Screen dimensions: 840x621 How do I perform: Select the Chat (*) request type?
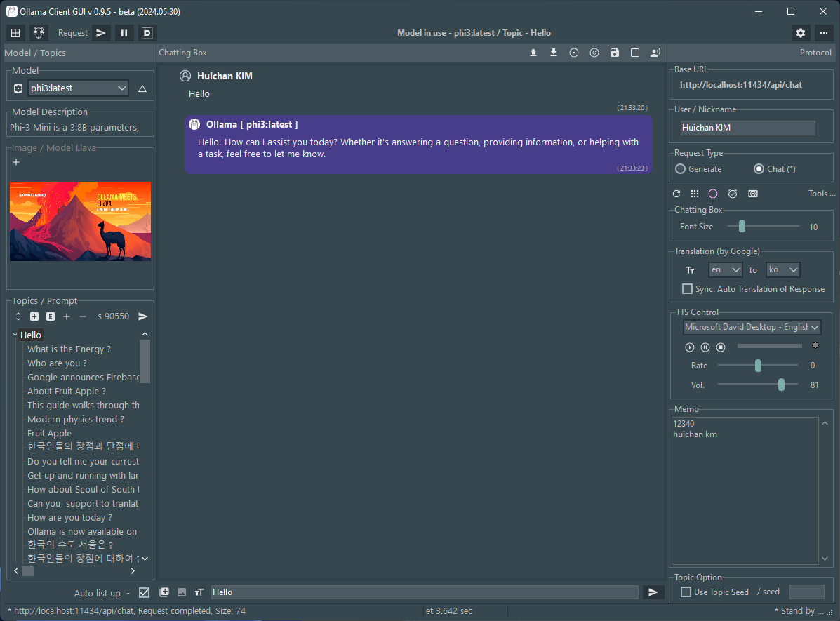pyautogui.click(x=775, y=169)
